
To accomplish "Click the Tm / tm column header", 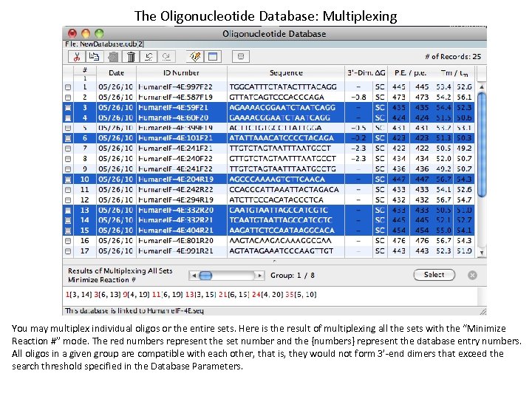I will [454, 73].
